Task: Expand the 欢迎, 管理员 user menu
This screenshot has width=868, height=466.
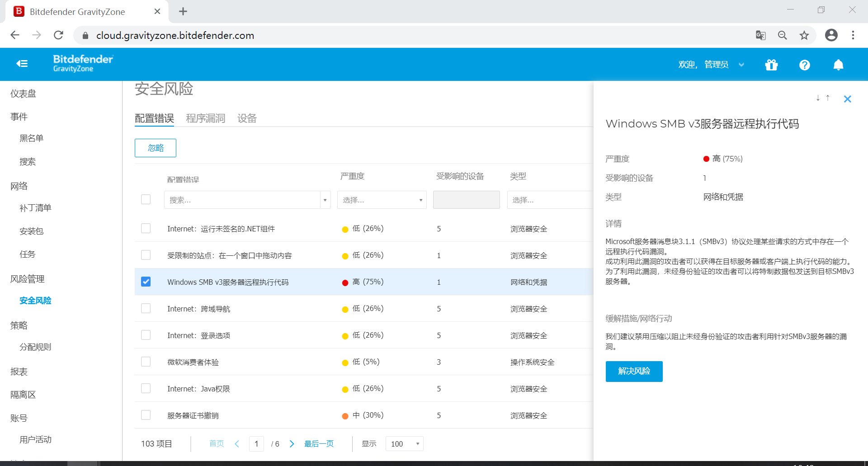Action: click(x=711, y=65)
